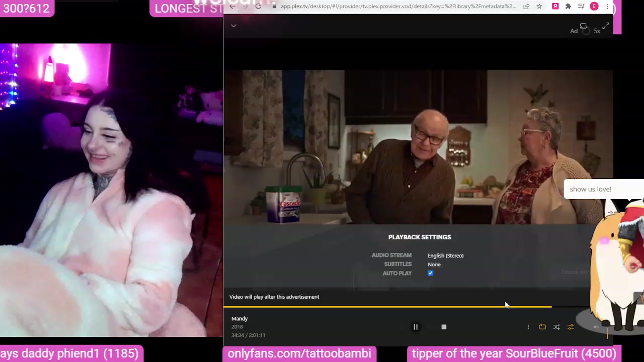Click the advertisement video area
The width and height of the screenshot is (644, 362).
point(418,147)
